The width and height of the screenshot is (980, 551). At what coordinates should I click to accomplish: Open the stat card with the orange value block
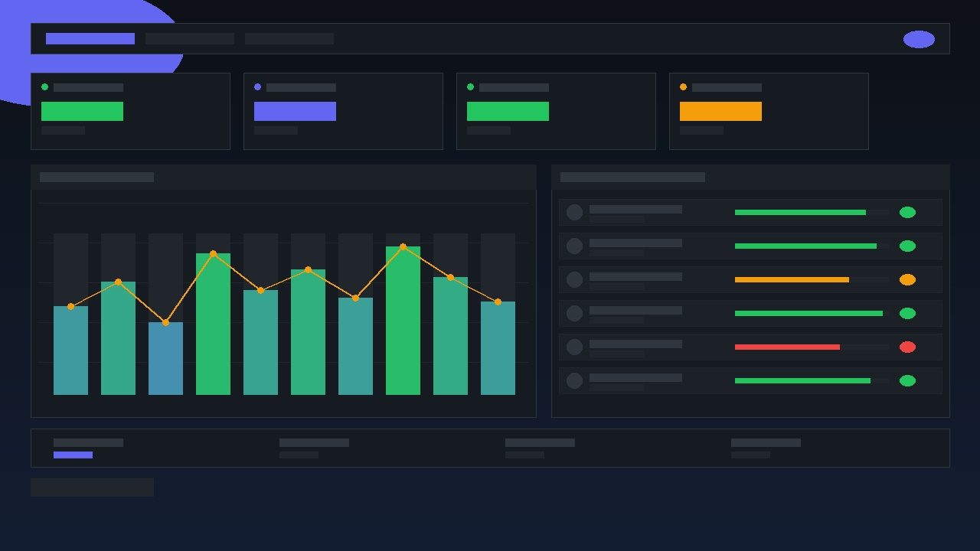point(769,111)
